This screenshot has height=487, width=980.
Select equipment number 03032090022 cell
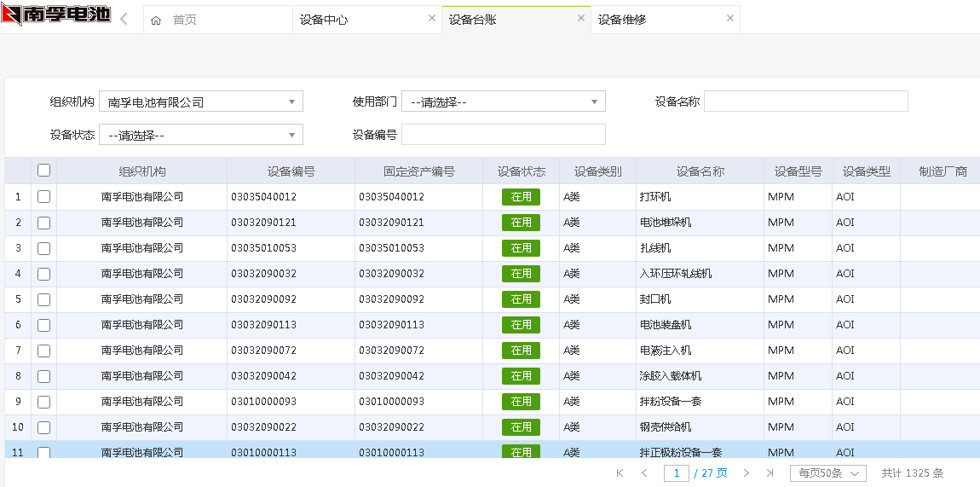291,427
